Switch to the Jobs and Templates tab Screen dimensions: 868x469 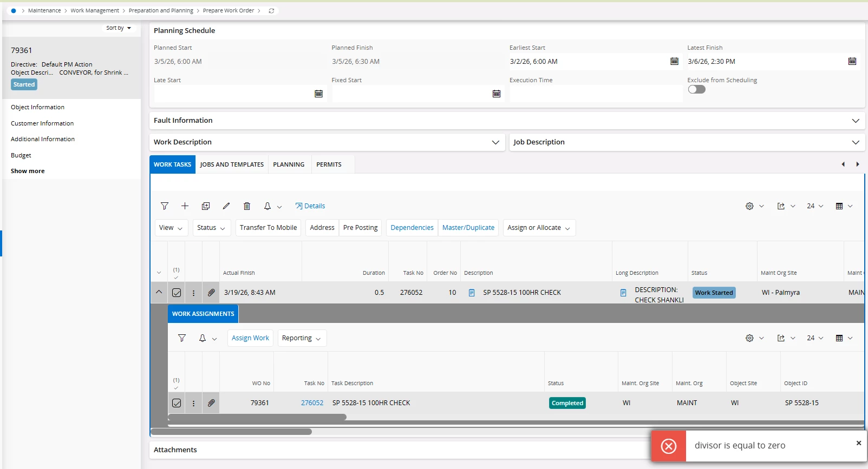[232, 164]
